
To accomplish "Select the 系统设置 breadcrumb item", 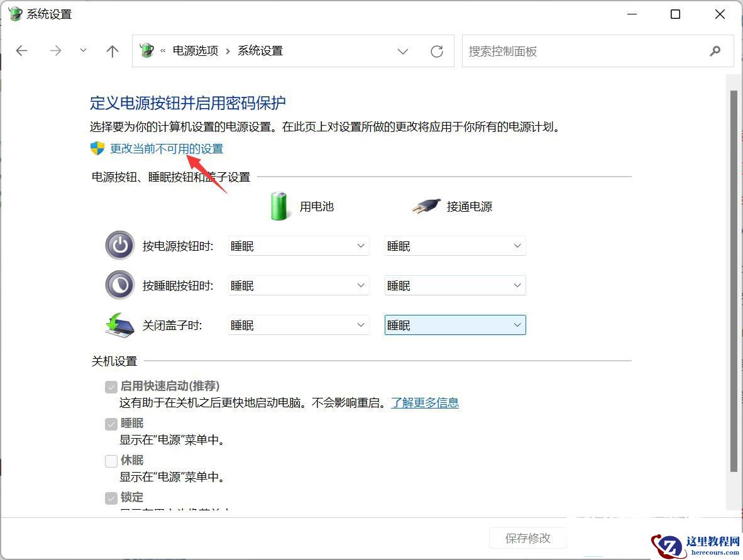I will point(260,51).
